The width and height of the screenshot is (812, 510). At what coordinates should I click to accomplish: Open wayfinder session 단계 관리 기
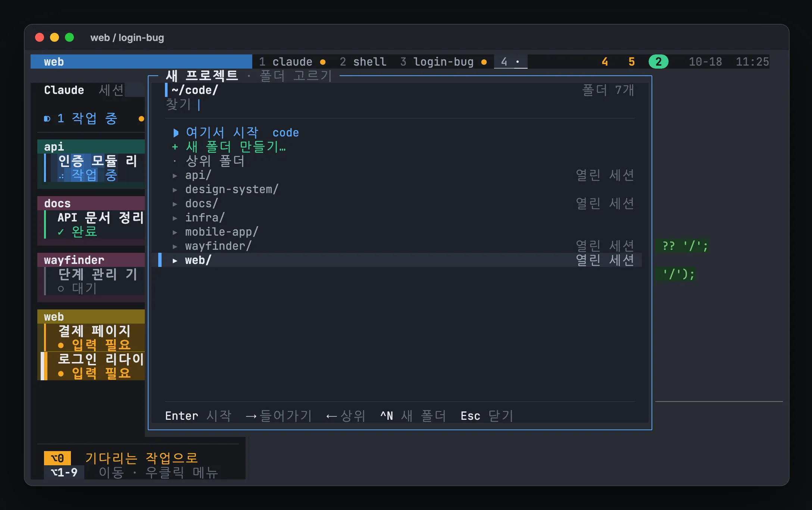pos(95,281)
